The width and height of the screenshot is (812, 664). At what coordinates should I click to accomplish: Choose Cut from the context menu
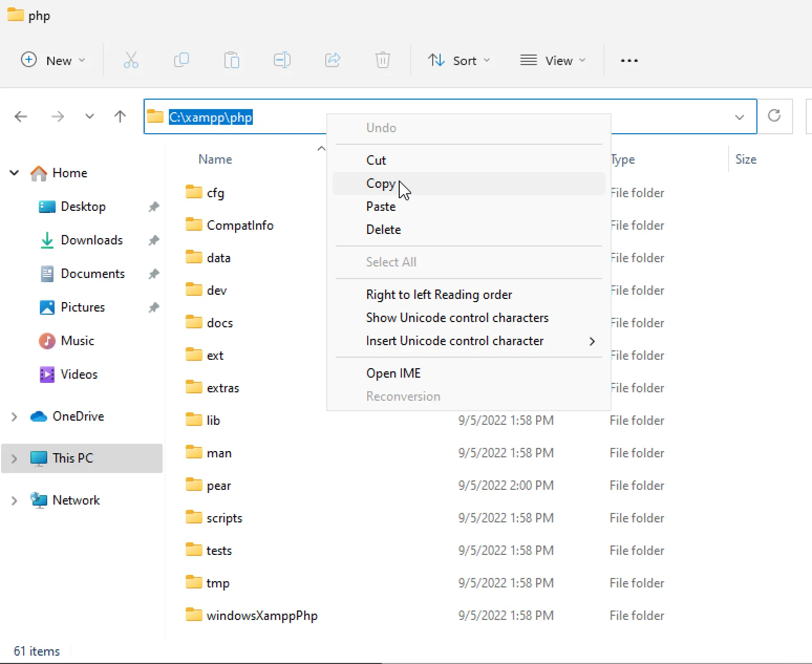coord(468,160)
